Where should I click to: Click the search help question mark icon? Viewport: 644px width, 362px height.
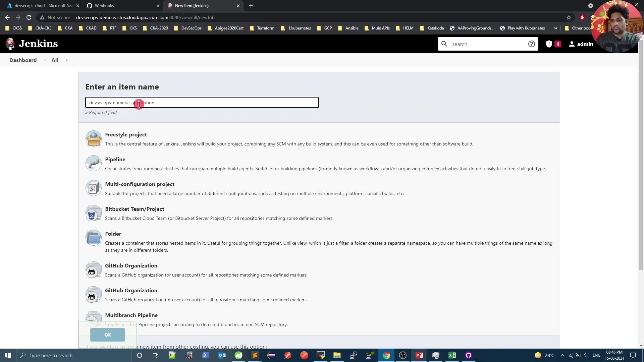coord(531,44)
